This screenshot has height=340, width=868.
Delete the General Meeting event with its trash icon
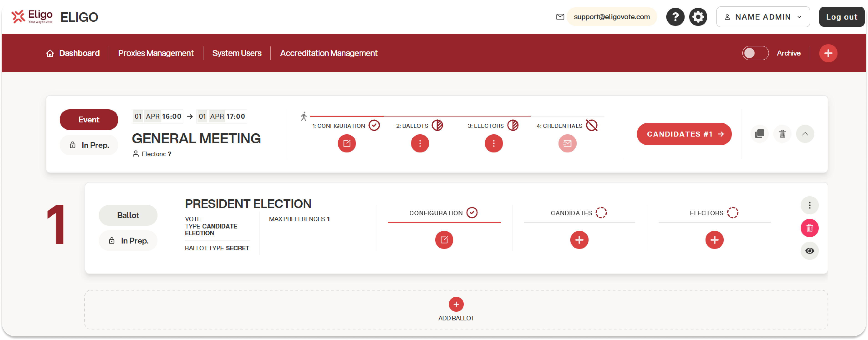coord(782,134)
